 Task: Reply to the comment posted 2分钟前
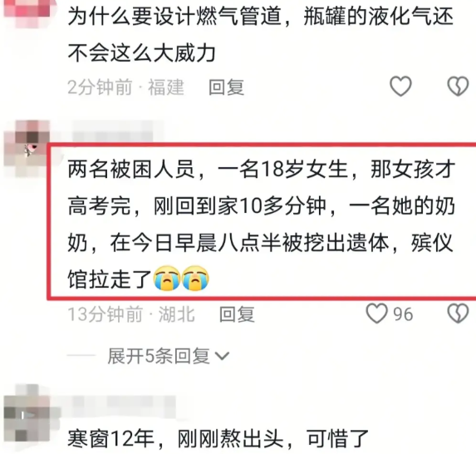226,87
